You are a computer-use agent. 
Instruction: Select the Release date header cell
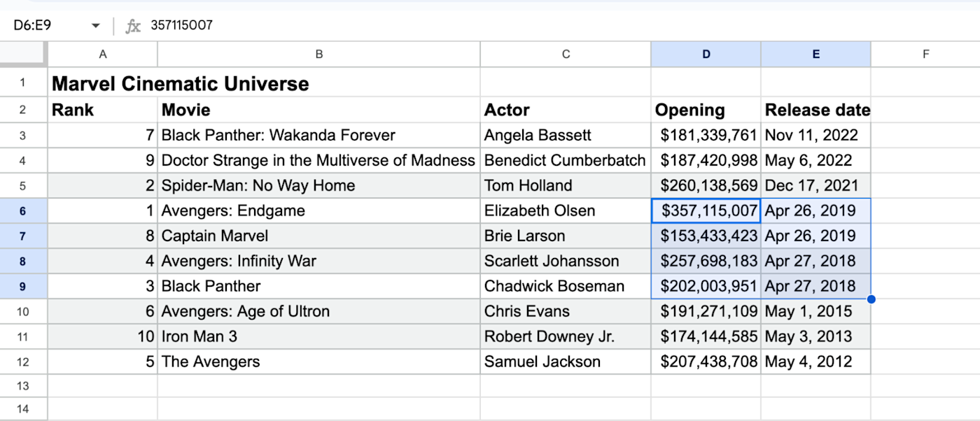click(x=815, y=110)
